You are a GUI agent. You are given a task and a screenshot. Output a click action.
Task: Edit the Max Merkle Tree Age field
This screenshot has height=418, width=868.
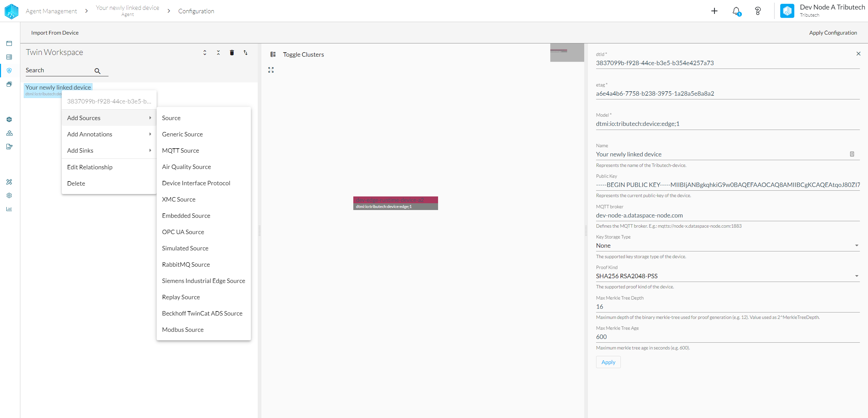[728, 337]
